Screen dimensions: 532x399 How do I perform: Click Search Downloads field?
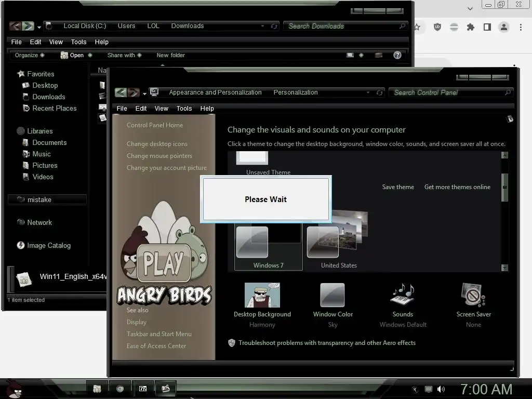click(345, 26)
